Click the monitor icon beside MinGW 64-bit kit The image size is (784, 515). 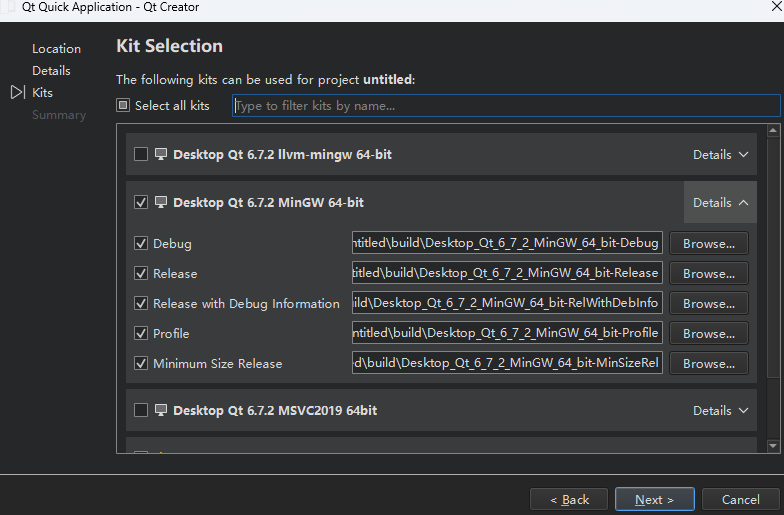[160, 202]
